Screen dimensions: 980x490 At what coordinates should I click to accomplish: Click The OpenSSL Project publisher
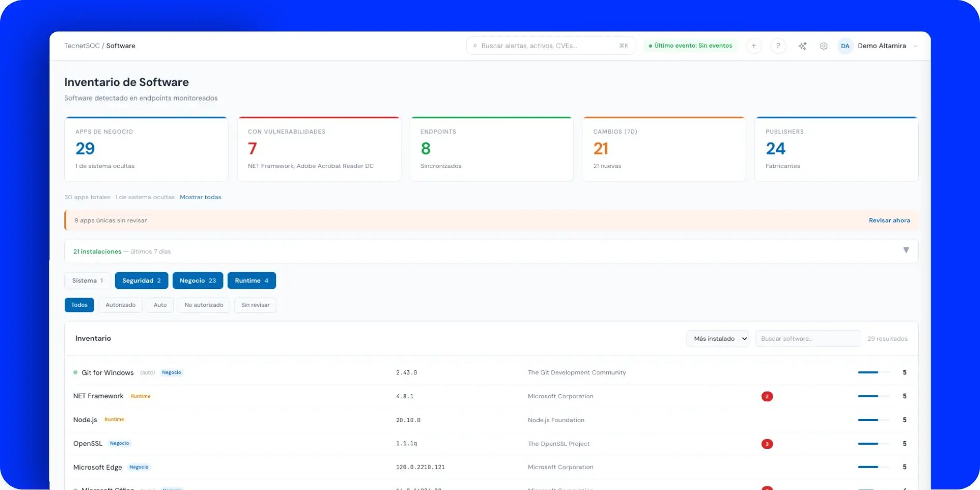click(x=558, y=444)
